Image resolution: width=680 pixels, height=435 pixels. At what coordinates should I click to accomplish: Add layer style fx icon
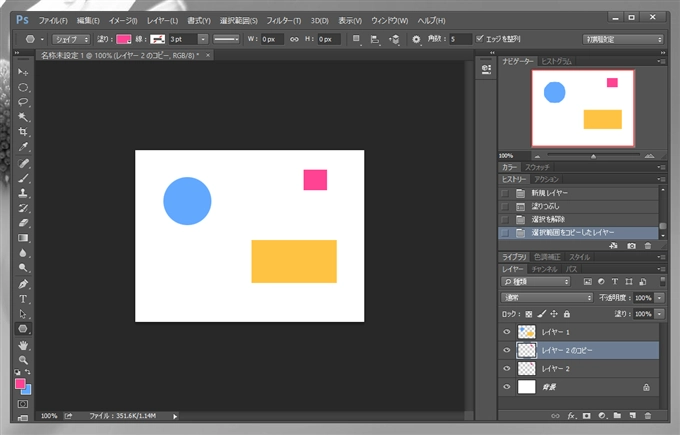click(x=572, y=415)
